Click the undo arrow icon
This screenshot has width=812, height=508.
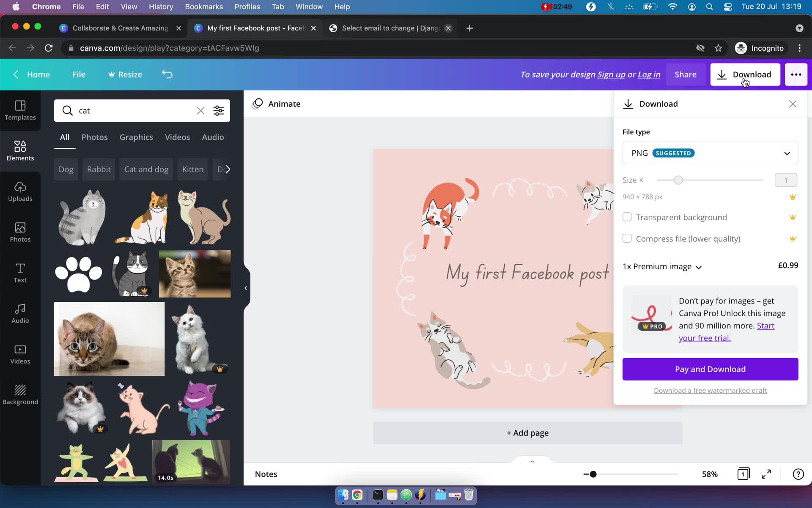point(167,75)
